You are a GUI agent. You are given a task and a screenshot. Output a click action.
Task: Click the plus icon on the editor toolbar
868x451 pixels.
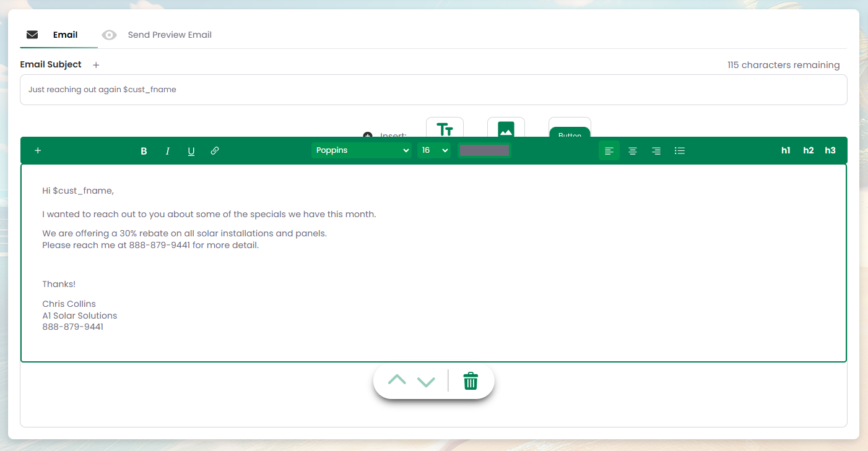point(38,150)
